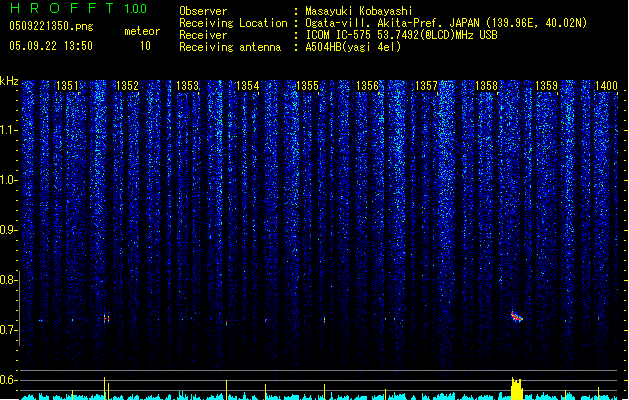The width and height of the screenshot is (629, 400).
Task: Click the 0.8 kHz axis label
Action: [8, 280]
